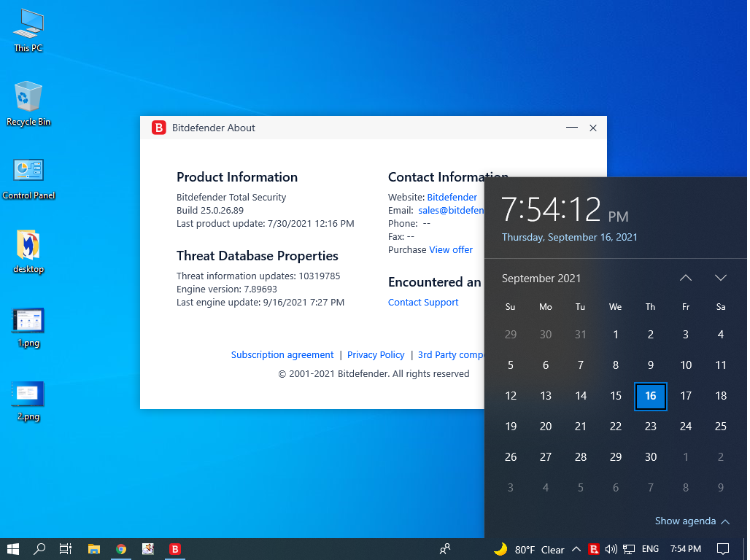Select date 25 in the calendar
Image resolution: width=750 pixels, height=560 pixels.
tap(720, 427)
